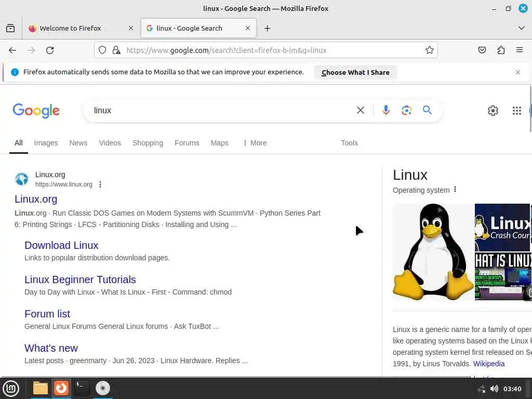
Task: Open the Save to Pocket icon
Action: tap(482, 50)
